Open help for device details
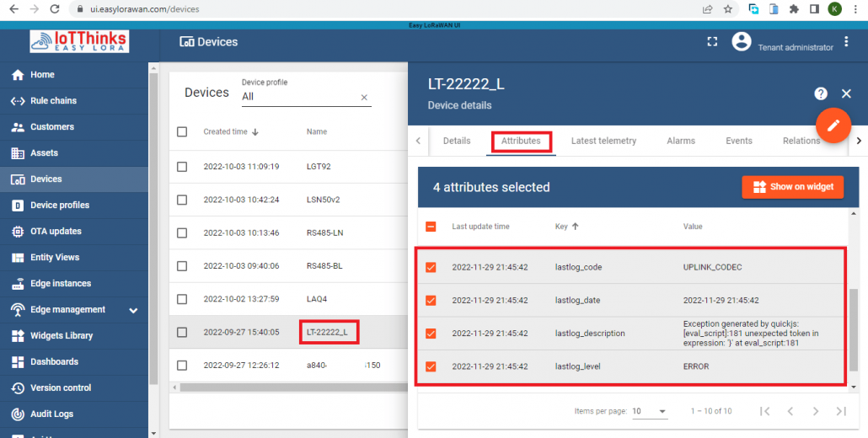Viewport: 868px width, 438px height. [x=821, y=94]
